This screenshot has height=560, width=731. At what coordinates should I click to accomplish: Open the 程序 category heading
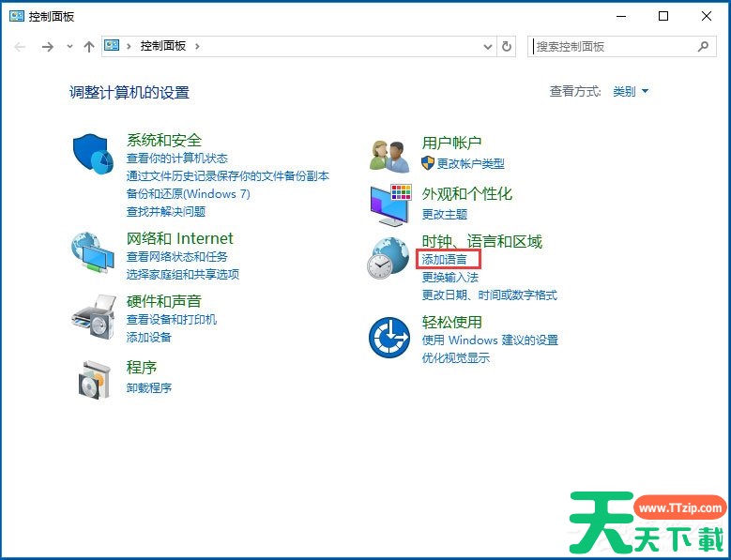coord(142,368)
